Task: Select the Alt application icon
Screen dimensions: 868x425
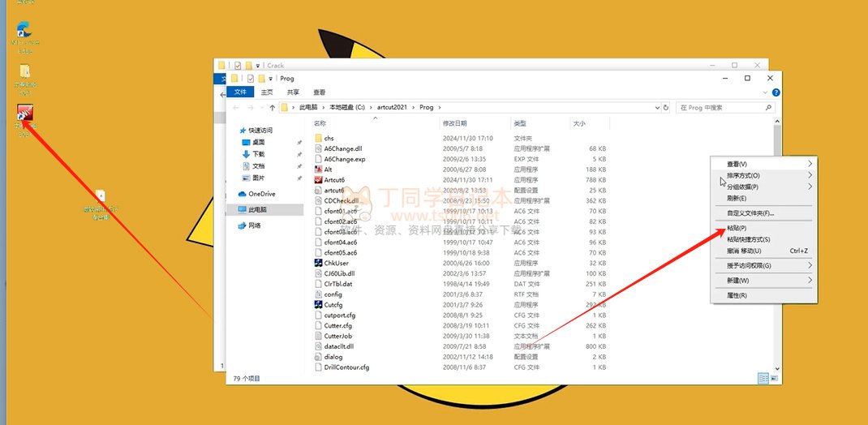Action: (318, 170)
